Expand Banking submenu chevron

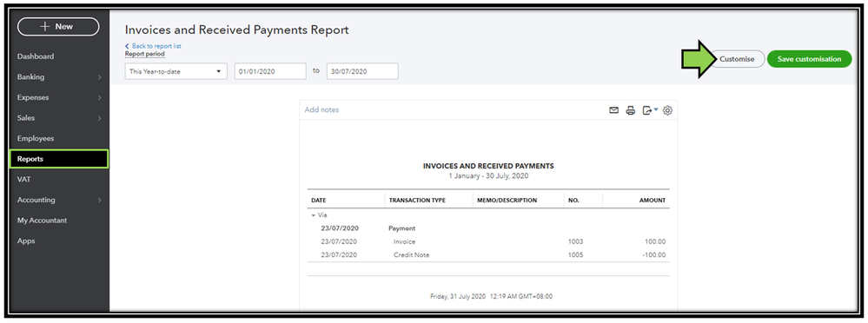point(100,77)
